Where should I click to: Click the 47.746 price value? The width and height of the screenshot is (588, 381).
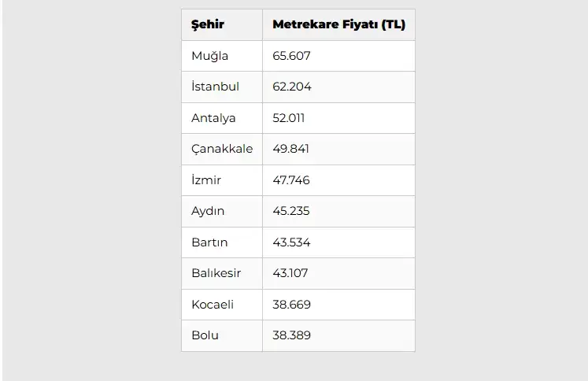[291, 180]
